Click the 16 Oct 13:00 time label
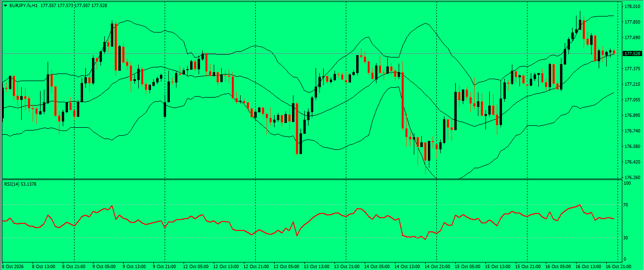Image resolution: width=644 pixels, height=270 pixels. pyautogui.click(x=587, y=267)
